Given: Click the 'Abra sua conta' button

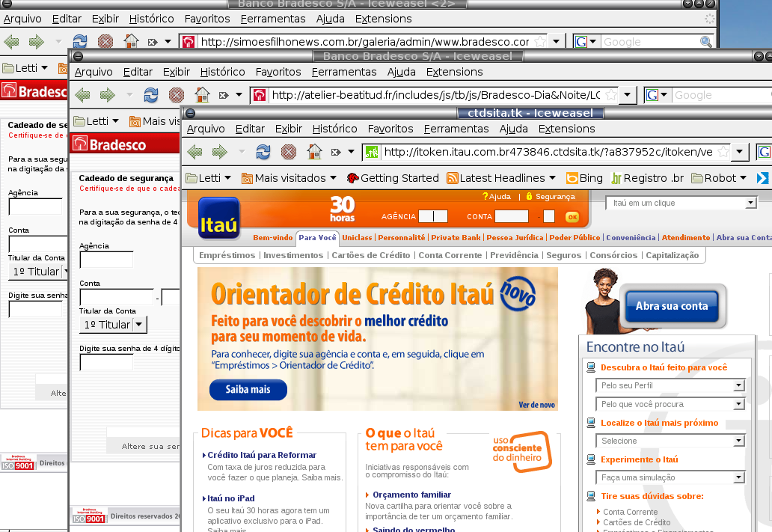Looking at the screenshot, I should click(672, 306).
